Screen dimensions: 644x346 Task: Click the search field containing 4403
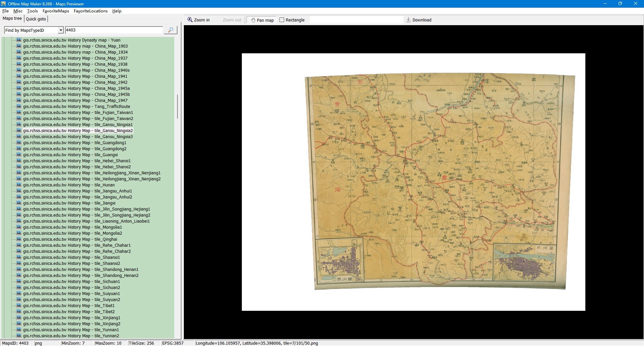114,30
